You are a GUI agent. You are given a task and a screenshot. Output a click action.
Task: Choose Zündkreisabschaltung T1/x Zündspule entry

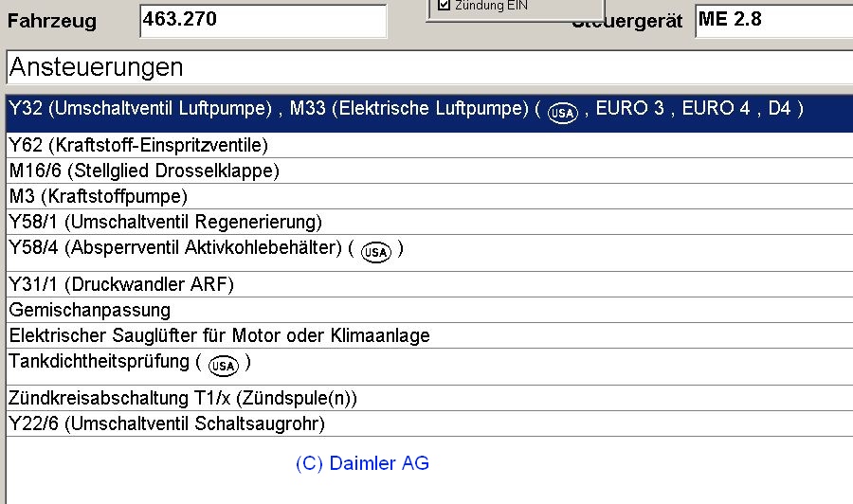pyautogui.click(x=183, y=398)
